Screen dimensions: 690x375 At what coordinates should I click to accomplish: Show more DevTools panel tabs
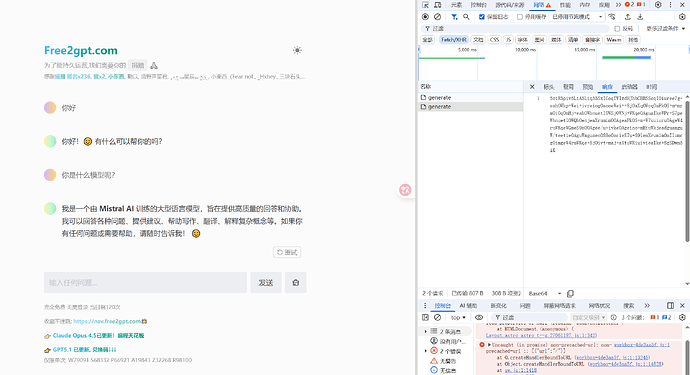(618, 5)
